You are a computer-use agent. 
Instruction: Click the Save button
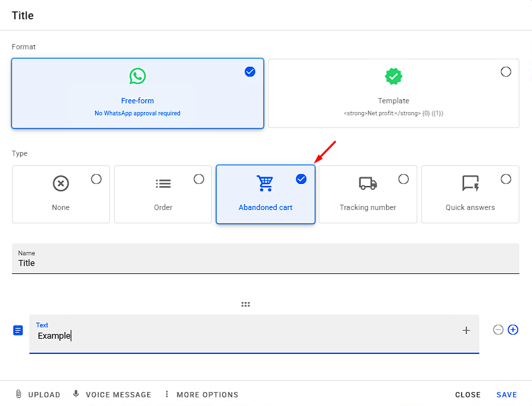[507, 395]
